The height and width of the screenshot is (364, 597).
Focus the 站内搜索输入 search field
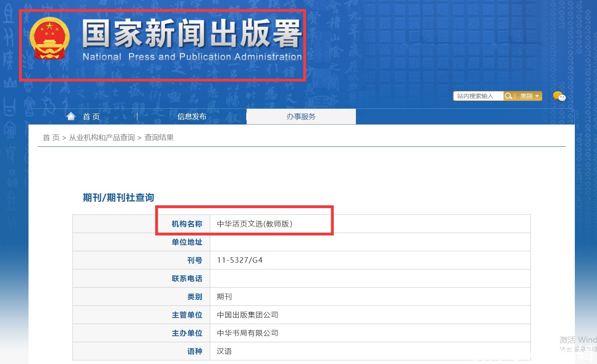coord(478,96)
